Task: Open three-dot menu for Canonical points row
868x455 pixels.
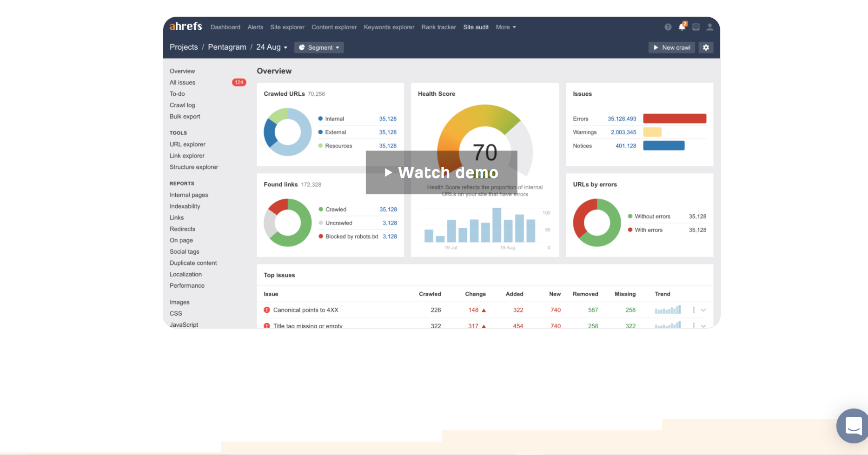Action: 694,310
